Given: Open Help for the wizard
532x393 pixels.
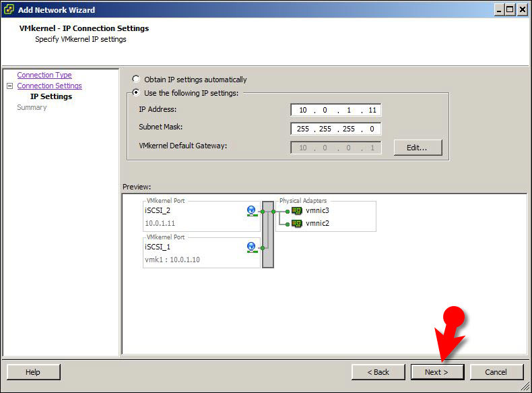Looking at the screenshot, I should pyautogui.click(x=33, y=372).
